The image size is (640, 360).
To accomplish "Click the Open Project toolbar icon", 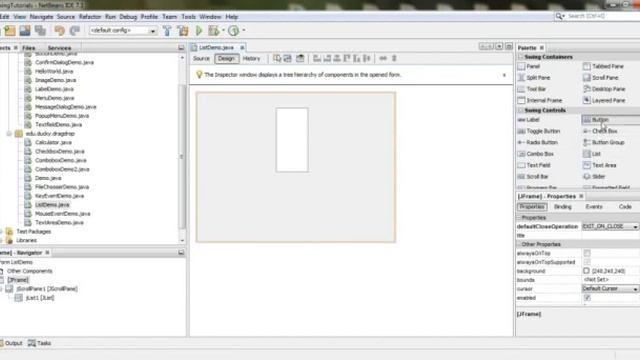I will pyautogui.click(x=25, y=31).
